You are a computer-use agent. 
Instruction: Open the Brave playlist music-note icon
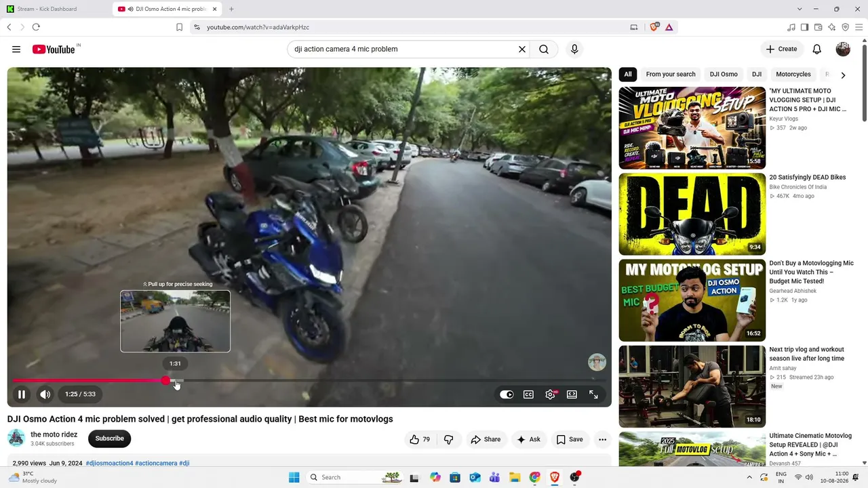791,27
